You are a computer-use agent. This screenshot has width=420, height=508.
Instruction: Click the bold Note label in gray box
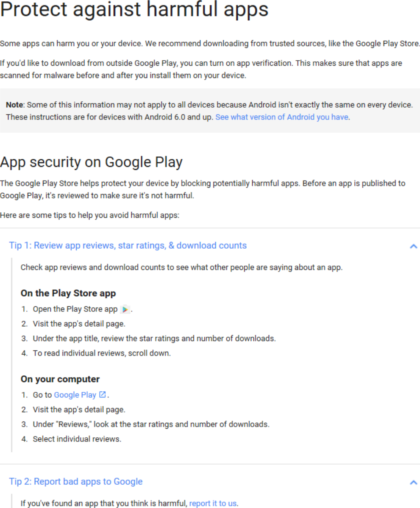[14, 105]
